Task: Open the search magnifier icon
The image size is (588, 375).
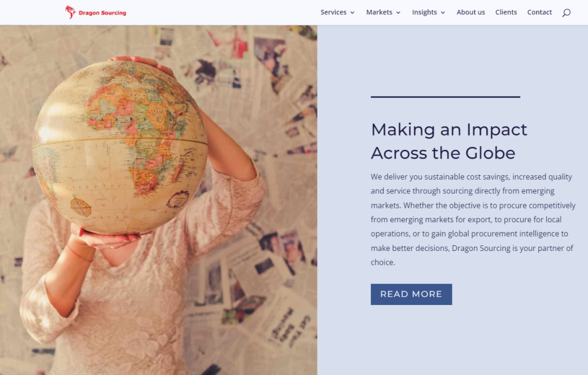Action: tap(566, 13)
